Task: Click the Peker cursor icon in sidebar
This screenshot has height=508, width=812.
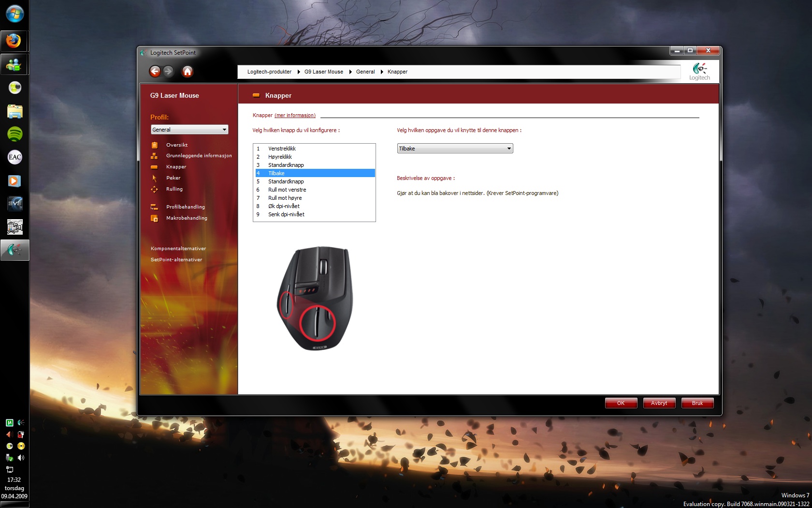Action: click(154, 178)
